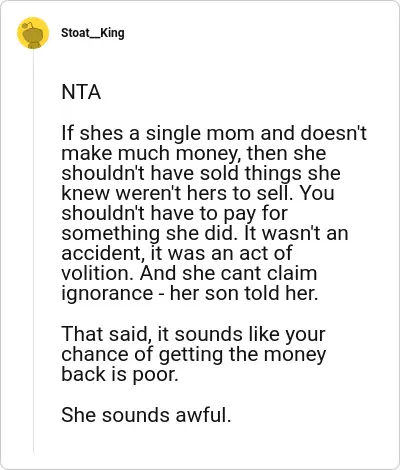Screen dimensions: 400x470
Task: Click the Stoat__King yellow avatar icon
Action: (33, 33)
